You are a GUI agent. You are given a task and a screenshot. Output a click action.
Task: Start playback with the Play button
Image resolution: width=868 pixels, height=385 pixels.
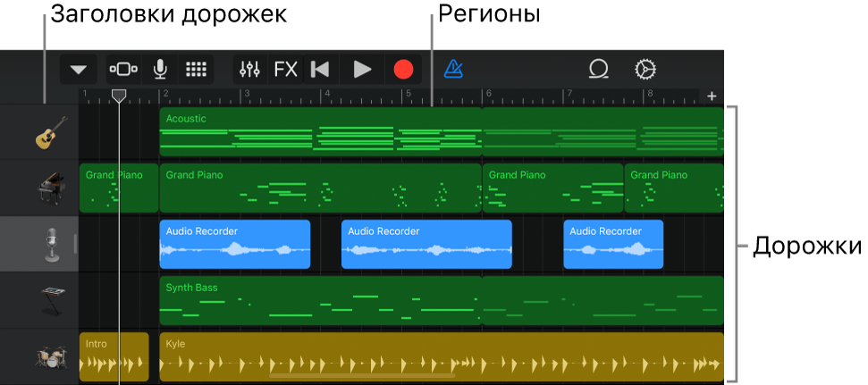[x=363, y=70]
